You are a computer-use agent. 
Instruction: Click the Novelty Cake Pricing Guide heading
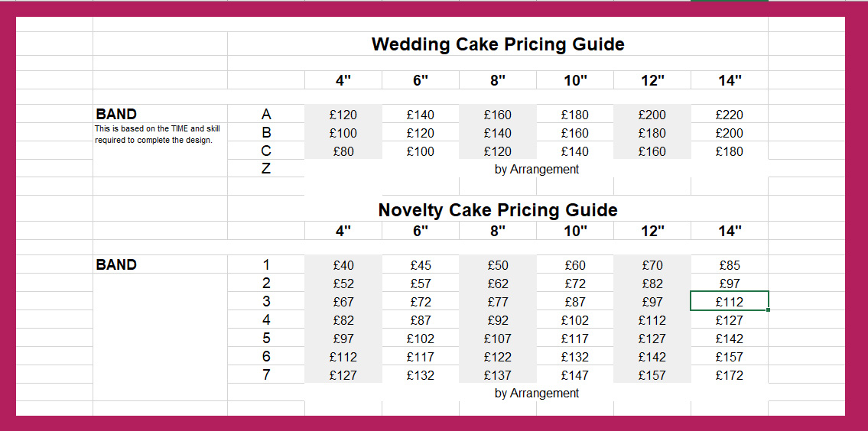(498, 210)
